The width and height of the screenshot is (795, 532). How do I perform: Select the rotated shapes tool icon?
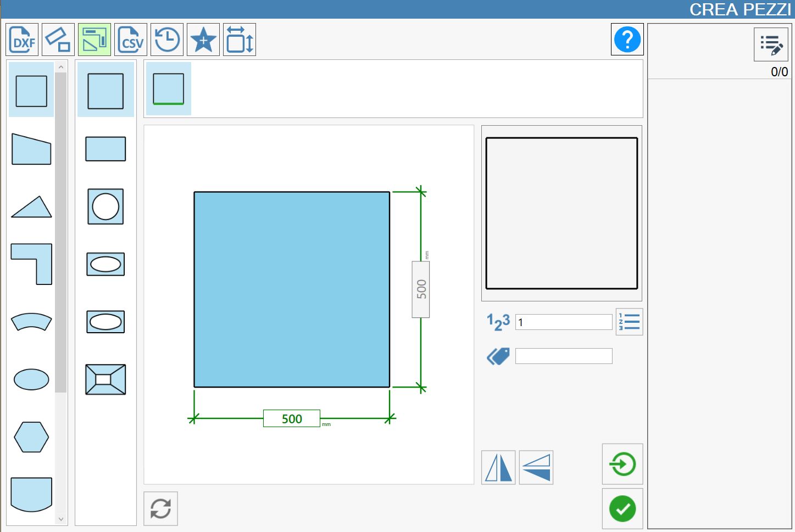point(58,40)
